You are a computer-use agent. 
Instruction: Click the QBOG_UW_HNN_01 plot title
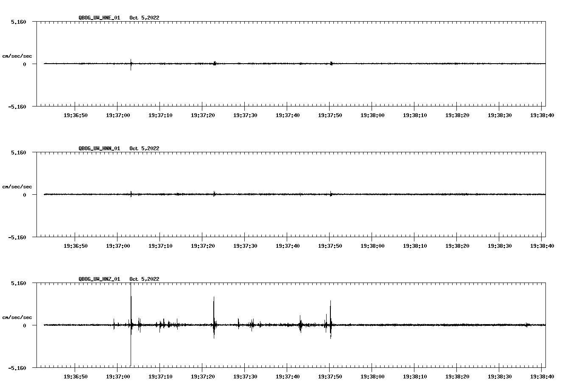(99, 148)
